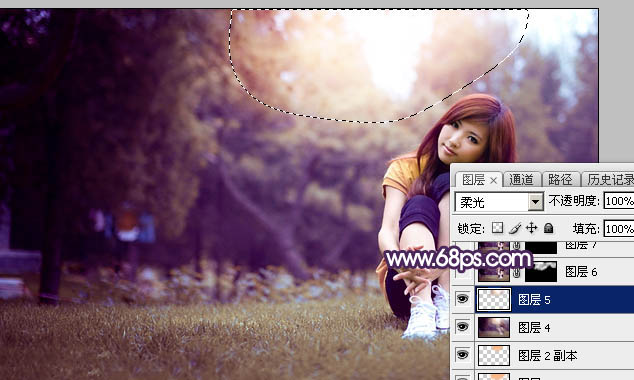Select the 图层 6 layer mask thumbnail
This screenshot has width=634, height=380.
[x=541, y=272]
